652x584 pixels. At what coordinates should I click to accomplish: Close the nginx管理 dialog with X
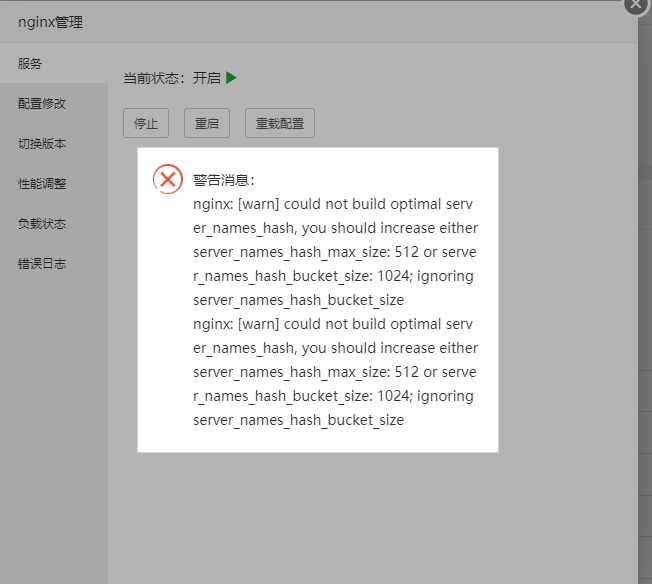636,4
